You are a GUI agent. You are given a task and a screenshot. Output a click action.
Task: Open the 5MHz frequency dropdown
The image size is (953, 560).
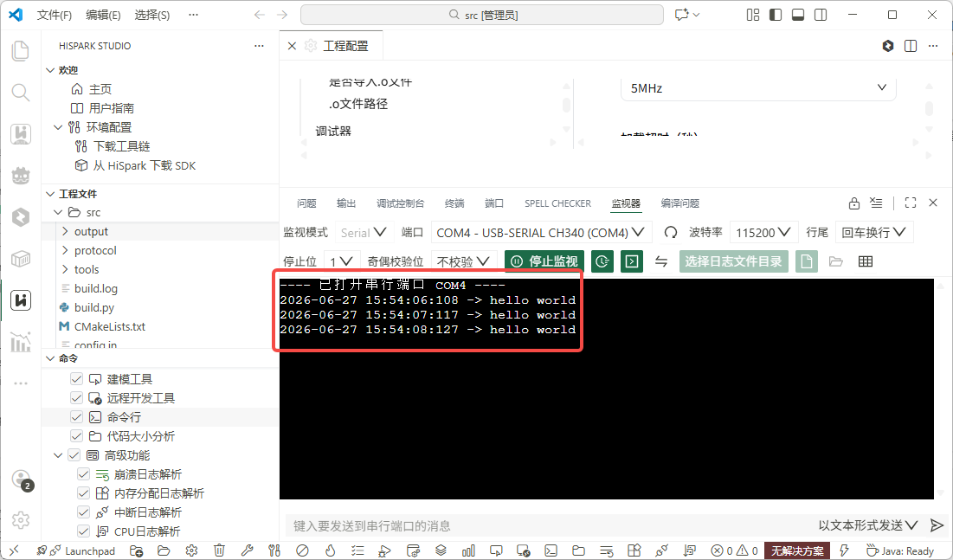758,88
